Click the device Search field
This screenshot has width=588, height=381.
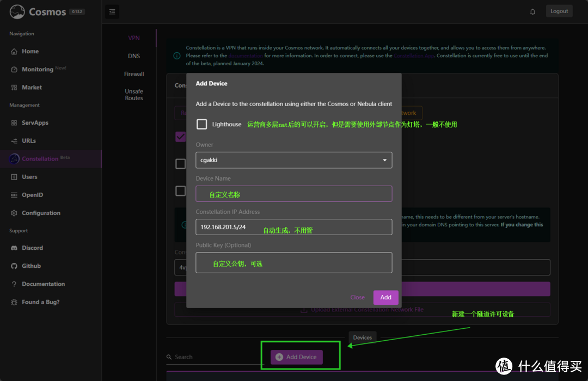coord(216,357)
